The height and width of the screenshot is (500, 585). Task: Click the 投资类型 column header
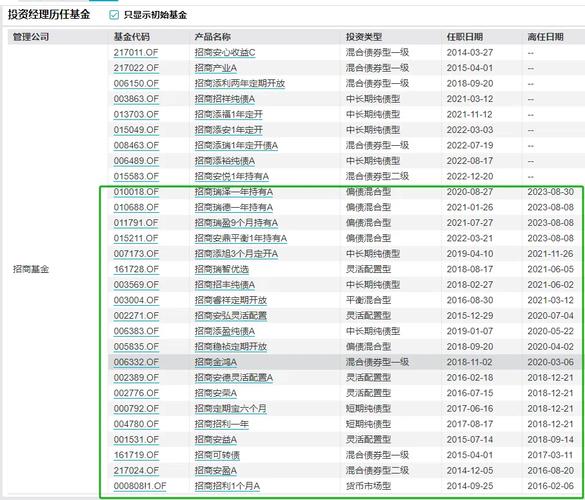click(x=364, y=37)
